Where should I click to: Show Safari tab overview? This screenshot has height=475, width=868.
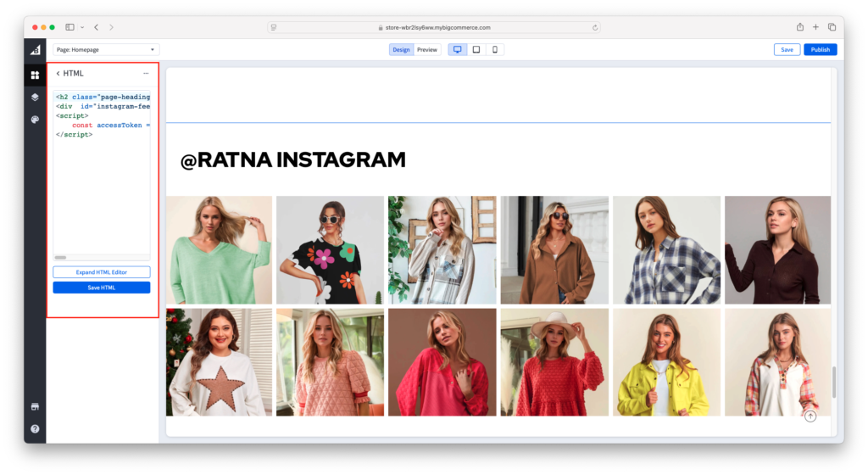(832, 27)
